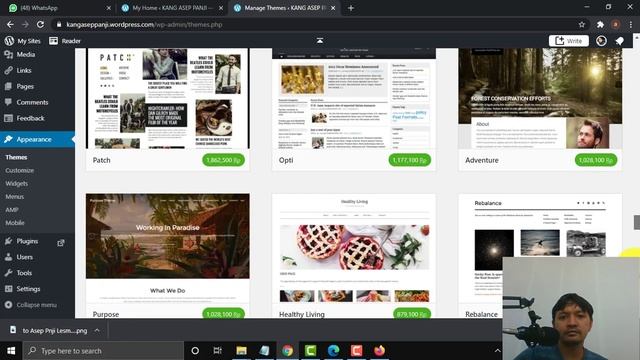Select the Appearance menu item
The width and height of the screenshot is (640, 360).
pyautogui.click(x=37, y=139)
